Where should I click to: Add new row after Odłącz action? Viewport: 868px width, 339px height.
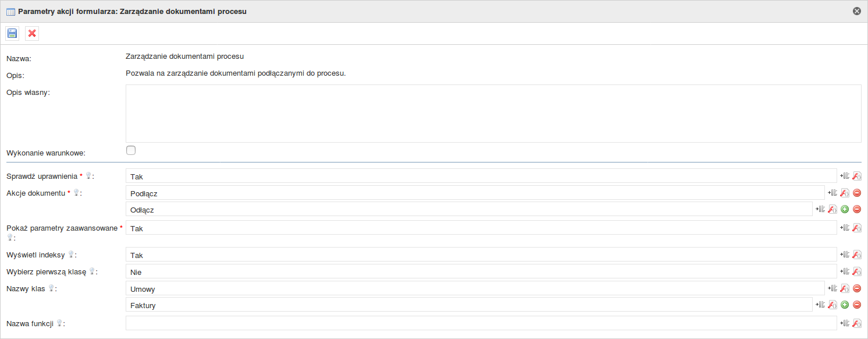[845, 209]
